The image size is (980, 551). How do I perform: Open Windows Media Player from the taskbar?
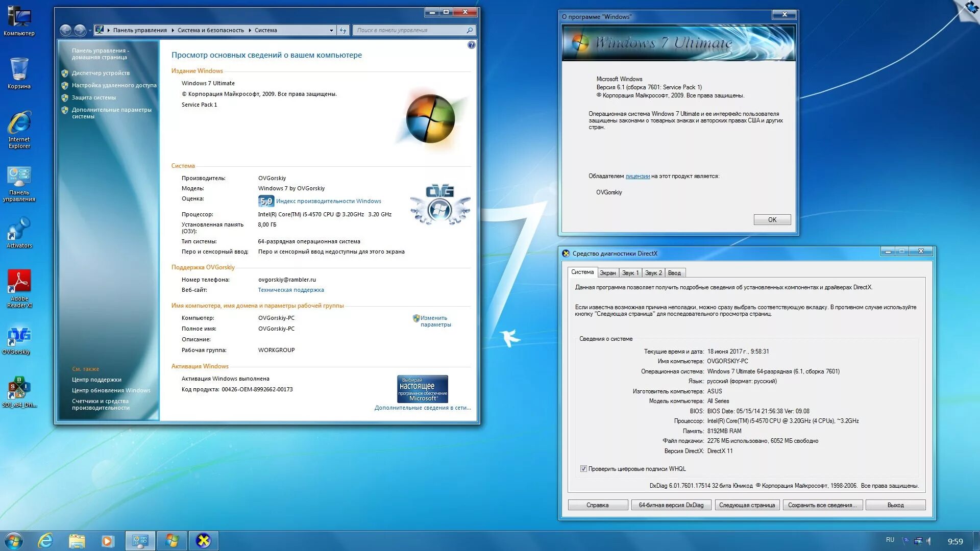(x=108, y=540)
